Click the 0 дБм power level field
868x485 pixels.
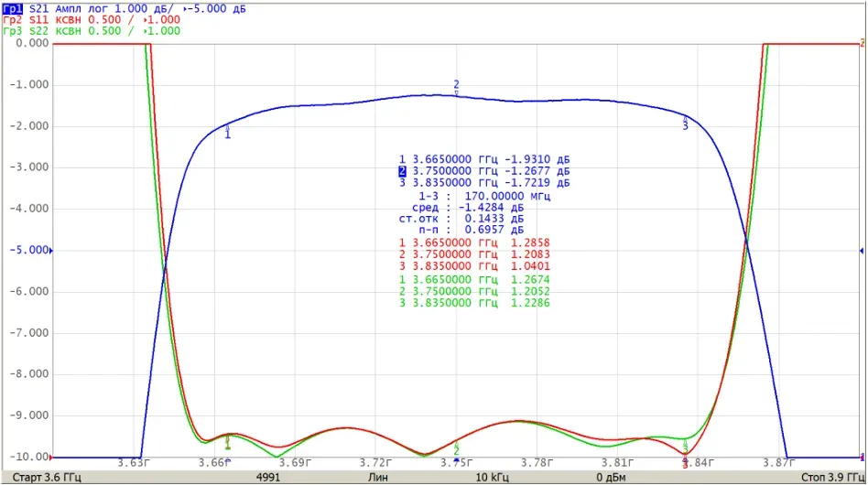pos(611,478)
